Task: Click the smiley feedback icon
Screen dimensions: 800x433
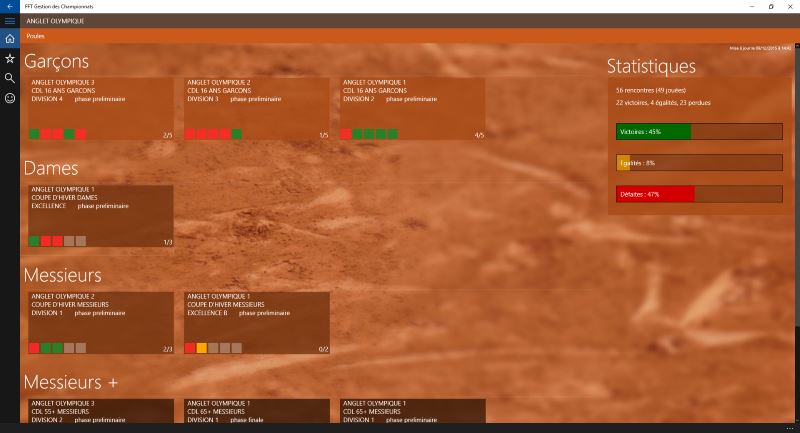Action: pyautogui.click(x=10, y=98)
